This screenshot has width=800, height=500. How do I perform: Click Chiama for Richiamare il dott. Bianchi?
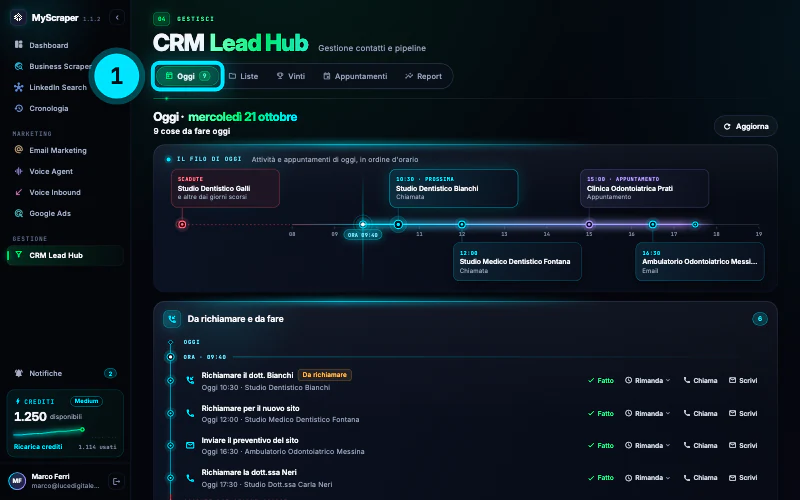point(700,381)
